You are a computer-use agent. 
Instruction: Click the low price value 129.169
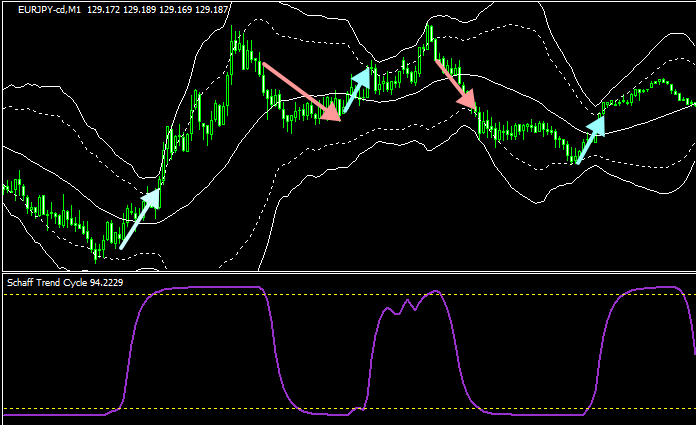pos(176,9)
